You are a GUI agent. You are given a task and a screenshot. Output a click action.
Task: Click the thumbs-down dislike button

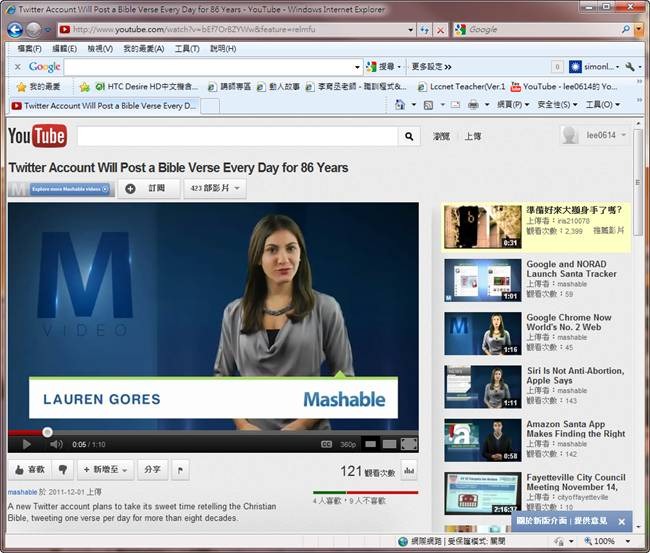pos(63,469)
